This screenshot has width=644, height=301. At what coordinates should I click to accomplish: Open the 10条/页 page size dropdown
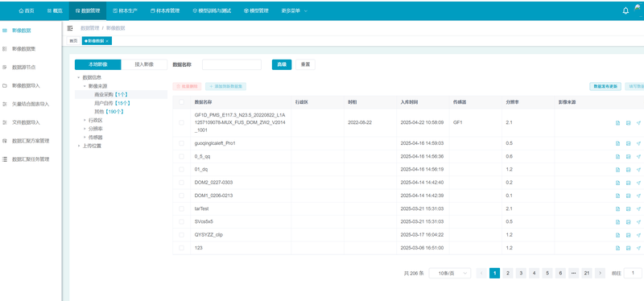click(x=450, y=273)
